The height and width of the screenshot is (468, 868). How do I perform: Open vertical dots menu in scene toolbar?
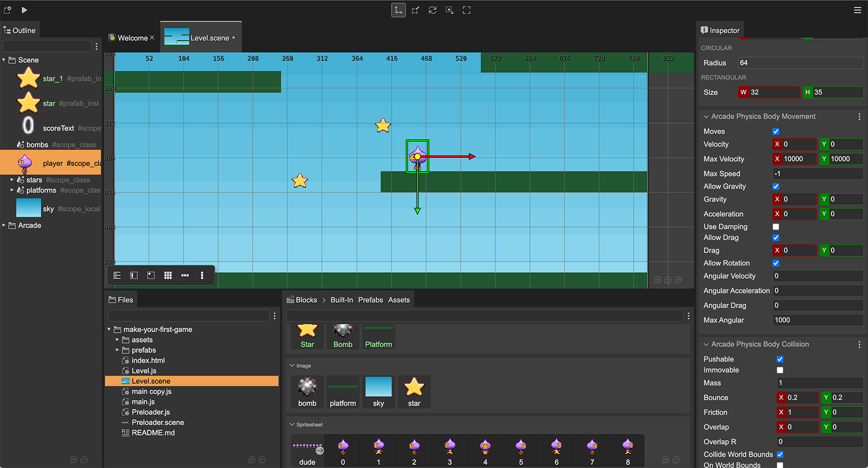[x=202, y=275]
